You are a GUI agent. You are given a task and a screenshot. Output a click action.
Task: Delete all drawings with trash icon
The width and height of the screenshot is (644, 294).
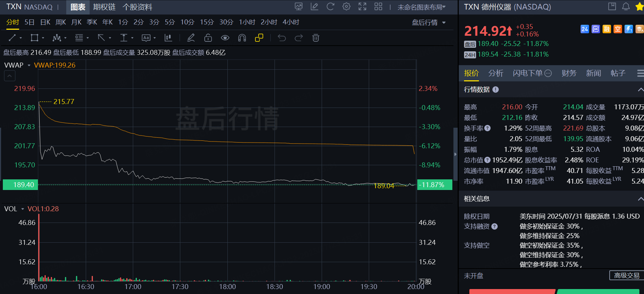(316, 38)
